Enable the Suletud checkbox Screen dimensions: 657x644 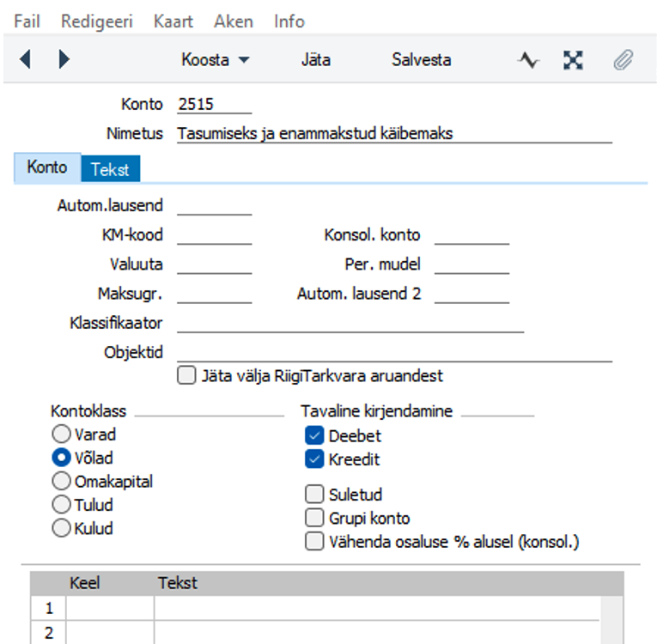[314, 494]
